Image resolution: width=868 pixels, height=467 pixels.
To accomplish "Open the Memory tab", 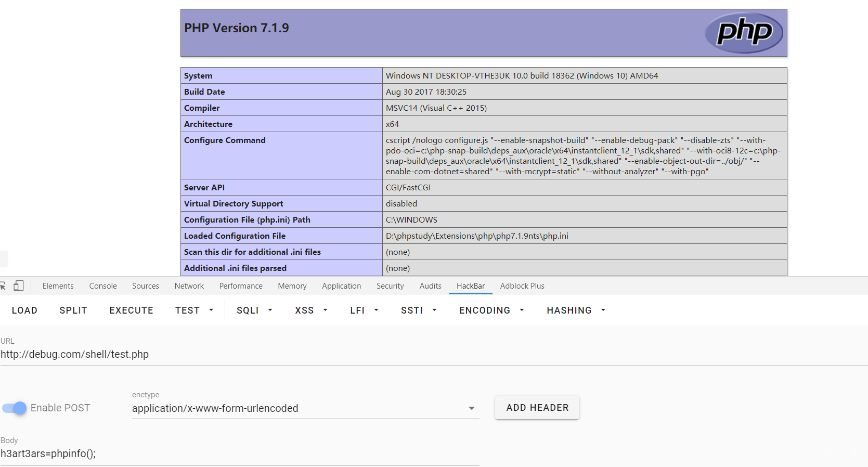I will coord(292,286).
